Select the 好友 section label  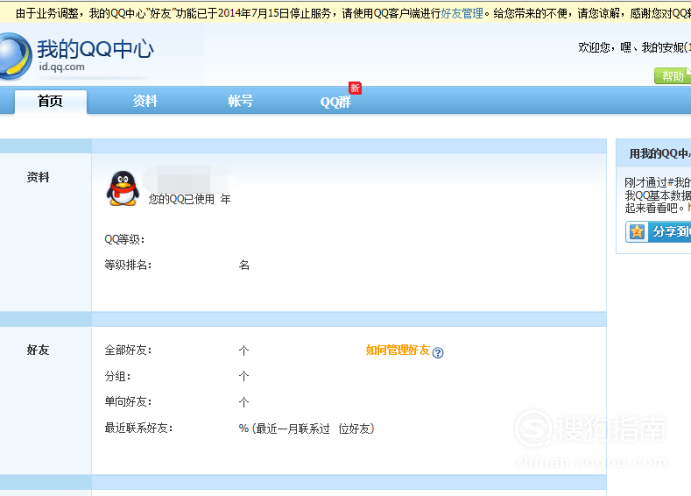(38, 350)
